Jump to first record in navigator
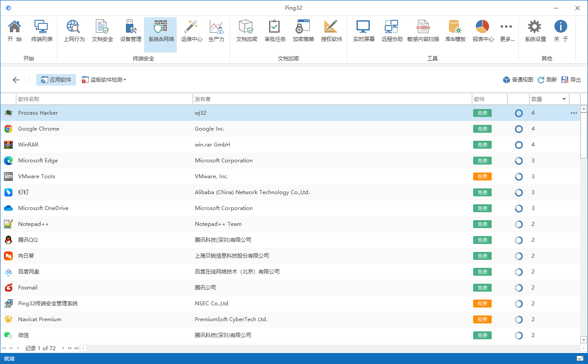The height and width of the screenshot is (364, 588). 4,349
